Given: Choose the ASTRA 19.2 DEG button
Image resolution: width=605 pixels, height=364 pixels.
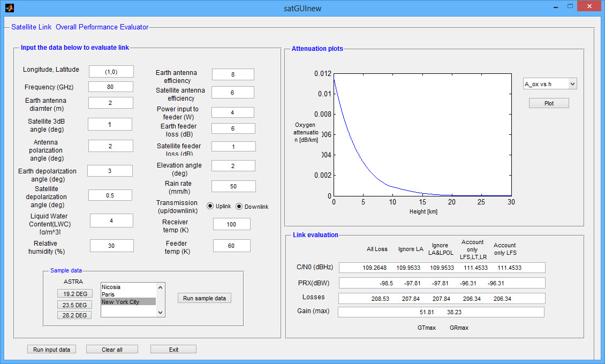Looking at the screenshot, I should point(75,294).
